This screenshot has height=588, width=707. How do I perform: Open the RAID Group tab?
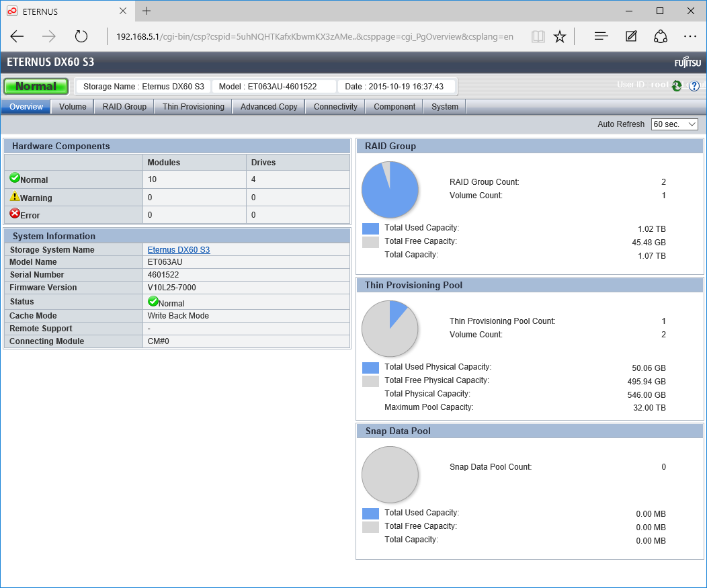[124, 107]
